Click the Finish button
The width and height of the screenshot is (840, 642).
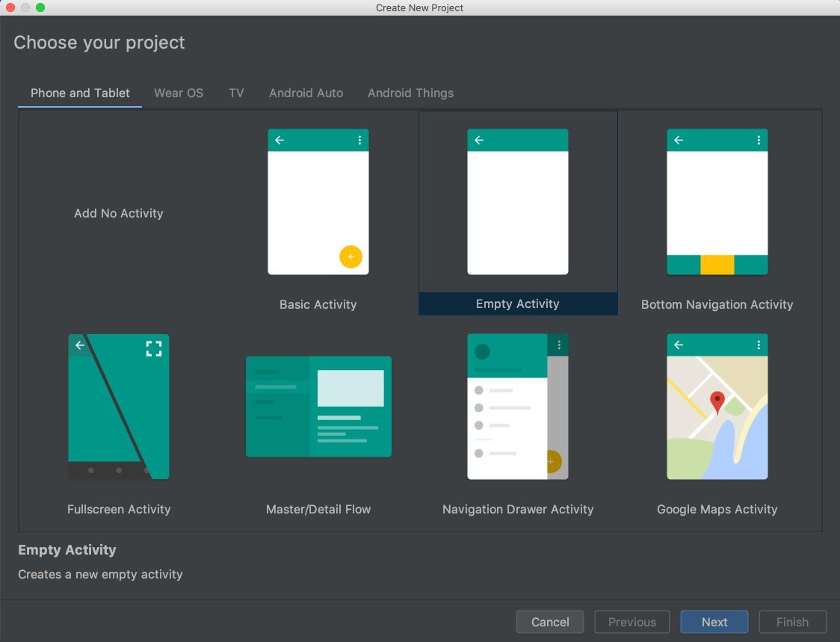coord(792,622)
